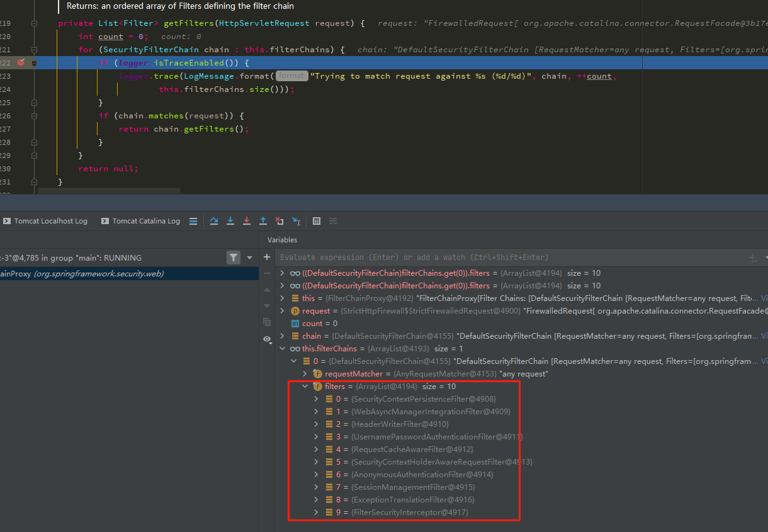Click the Step Over debugger button
The height and width of the screenshot is (532, 768).
(x=214, y=221)
